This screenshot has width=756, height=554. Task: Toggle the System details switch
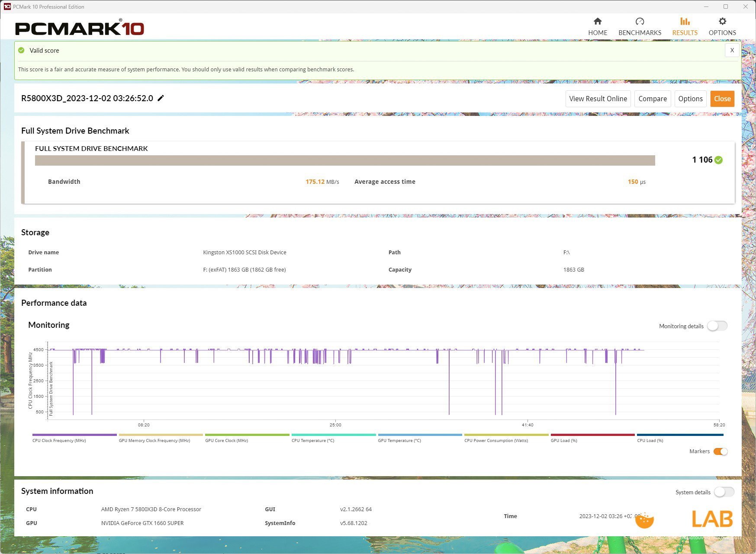pos(724,492)
